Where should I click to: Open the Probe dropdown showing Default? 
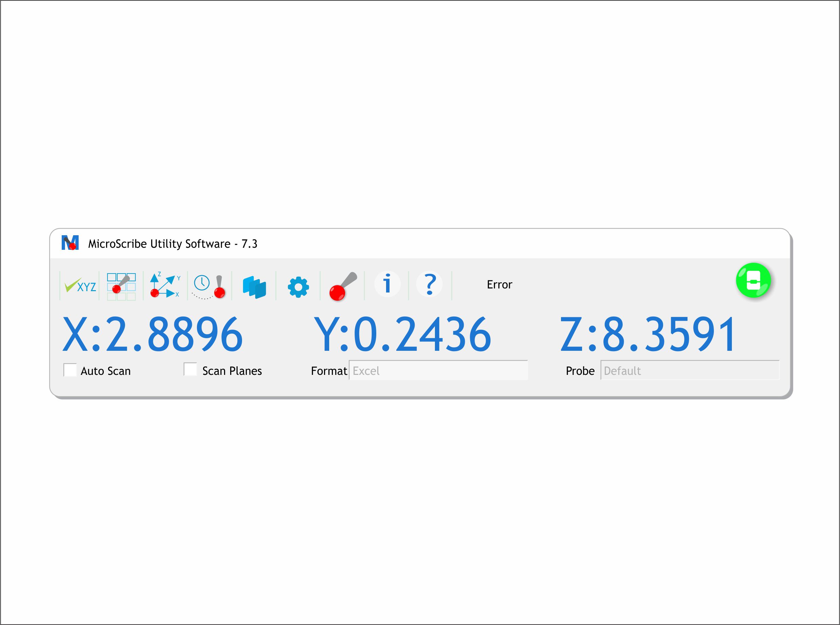point(689,370)
